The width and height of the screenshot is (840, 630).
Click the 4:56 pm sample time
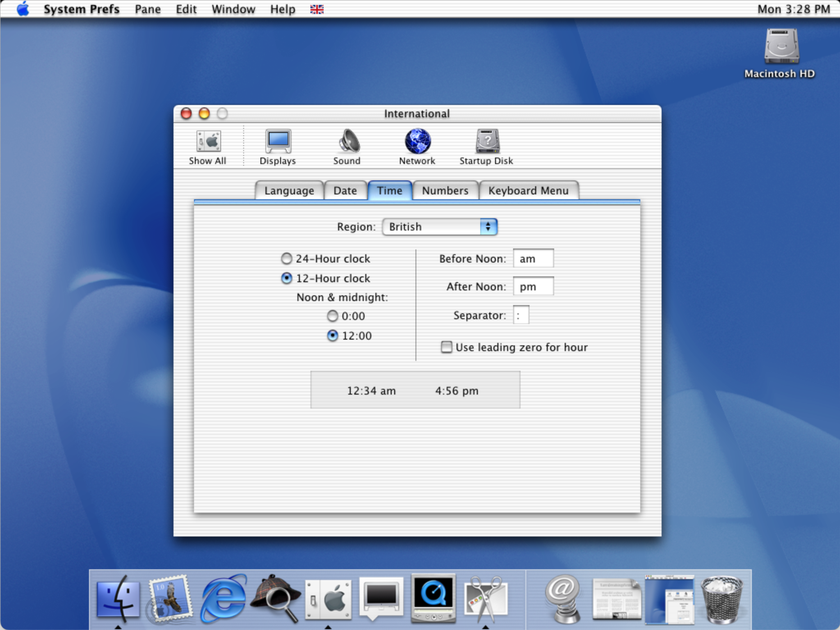pyautogui.click(x=457, y=391)
